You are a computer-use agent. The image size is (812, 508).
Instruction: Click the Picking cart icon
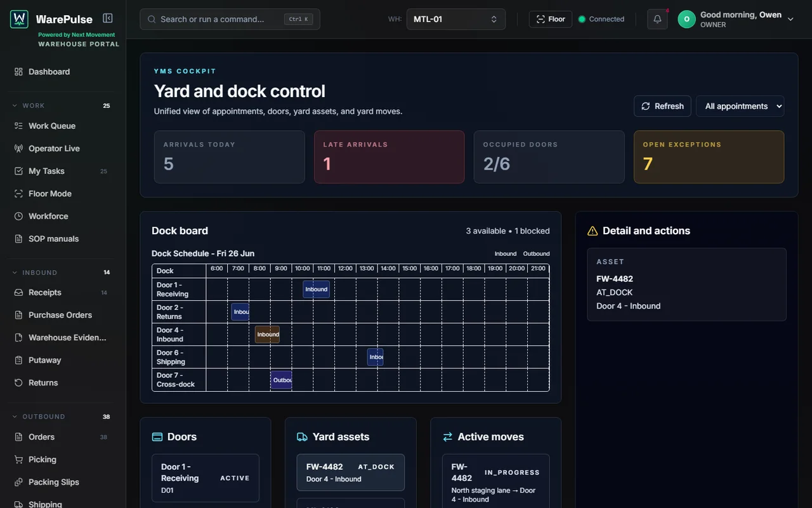click(18, 460)
